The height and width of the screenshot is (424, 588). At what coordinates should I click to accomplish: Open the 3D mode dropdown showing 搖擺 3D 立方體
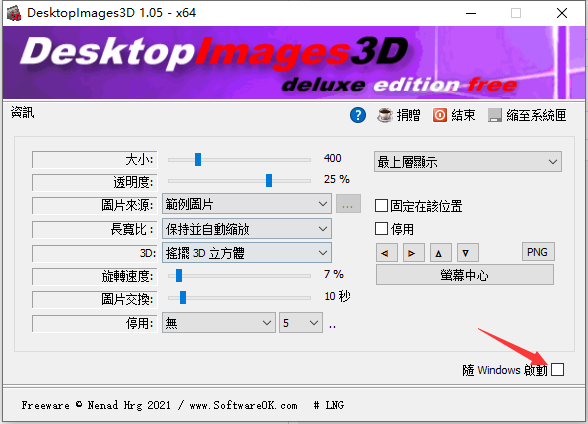[x=247, y=253]
